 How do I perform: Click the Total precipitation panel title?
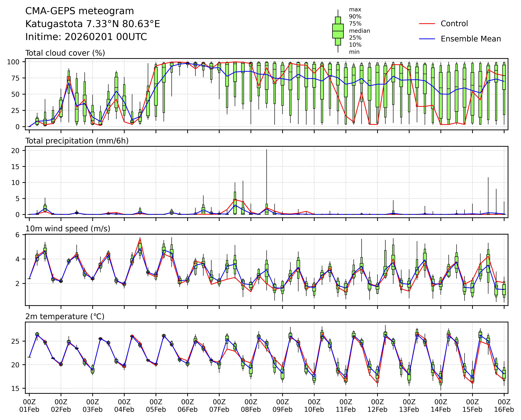click(77, 141)
